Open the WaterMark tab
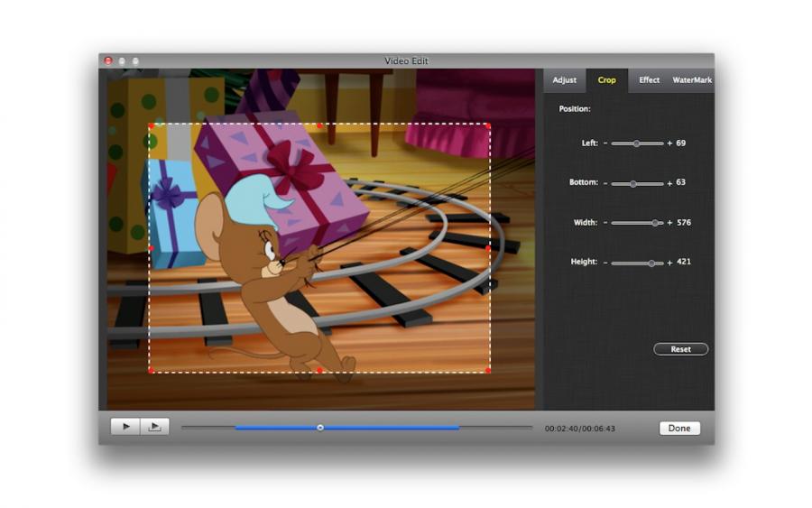Image resolution: width=812 pixels, height=508 pixels. pyautogui.click(x=692, y=80)
